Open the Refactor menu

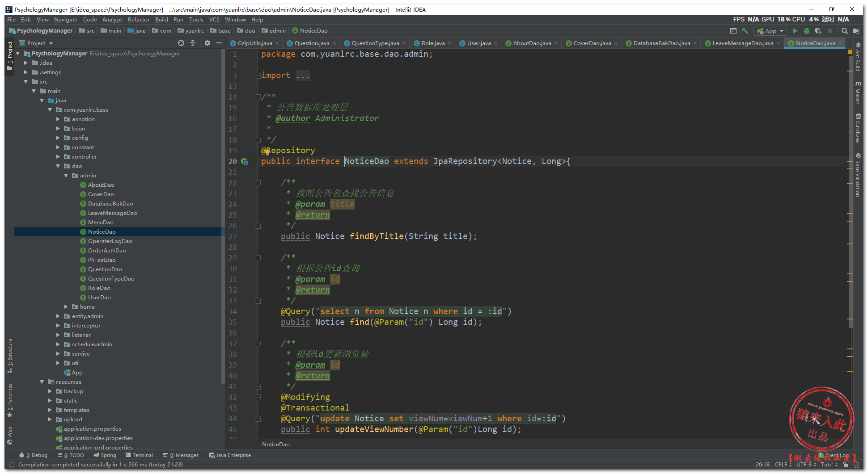point(138,20)
